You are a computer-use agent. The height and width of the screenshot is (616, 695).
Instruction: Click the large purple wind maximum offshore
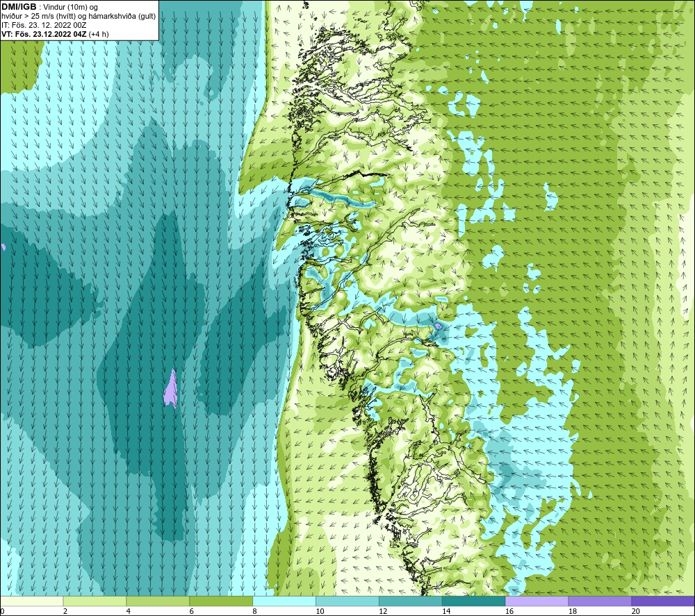coord(171,390)
